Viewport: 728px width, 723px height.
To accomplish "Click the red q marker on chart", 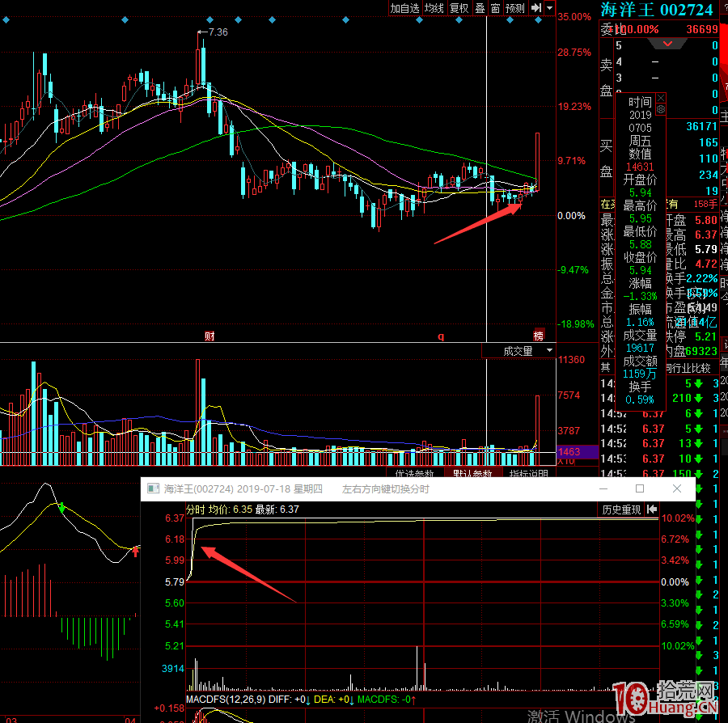I will [x=441, y=336].
